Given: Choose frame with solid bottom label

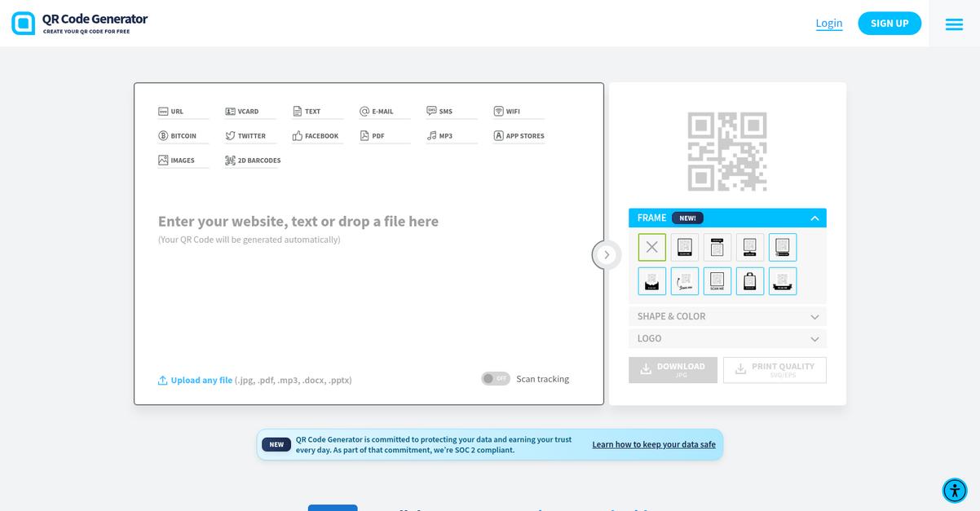Looking at the screenshot, I should pos(685,247).
